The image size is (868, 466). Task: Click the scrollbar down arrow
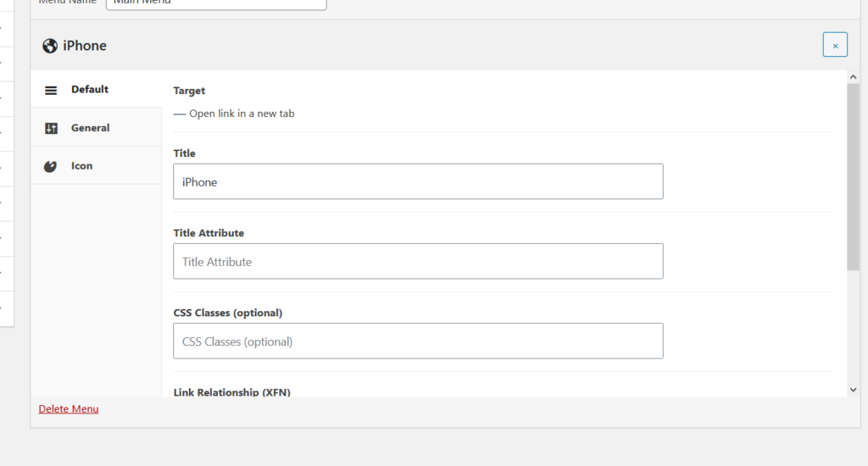[853, 390]
